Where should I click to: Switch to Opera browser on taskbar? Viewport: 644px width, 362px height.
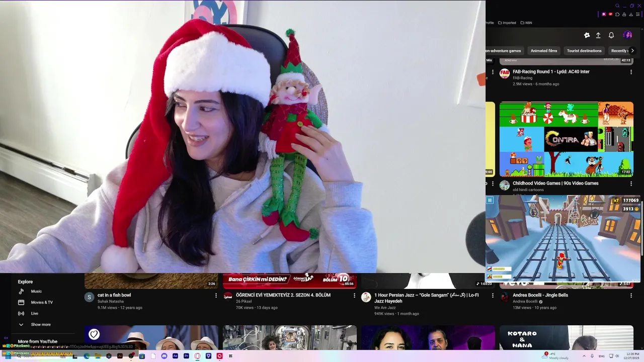click(197, 356)
